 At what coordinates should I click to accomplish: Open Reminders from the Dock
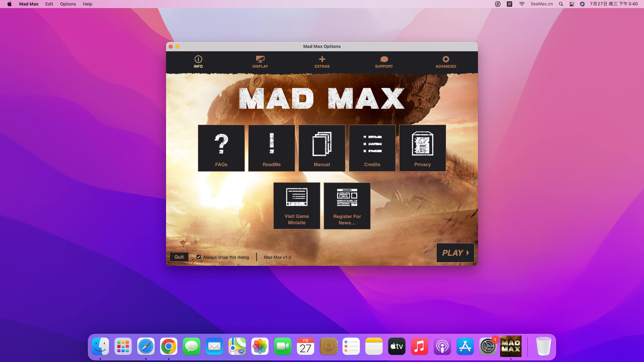click(351, 347)
